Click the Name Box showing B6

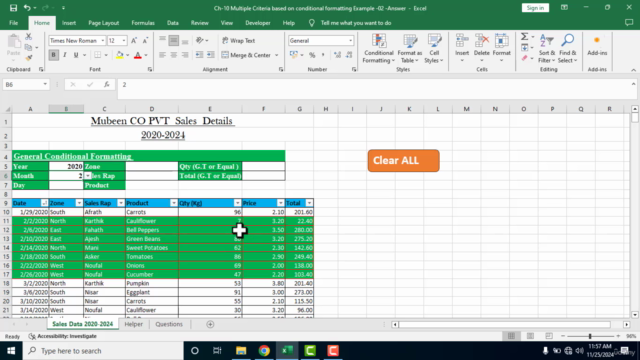pyautogui.click(x=25, y=84)
